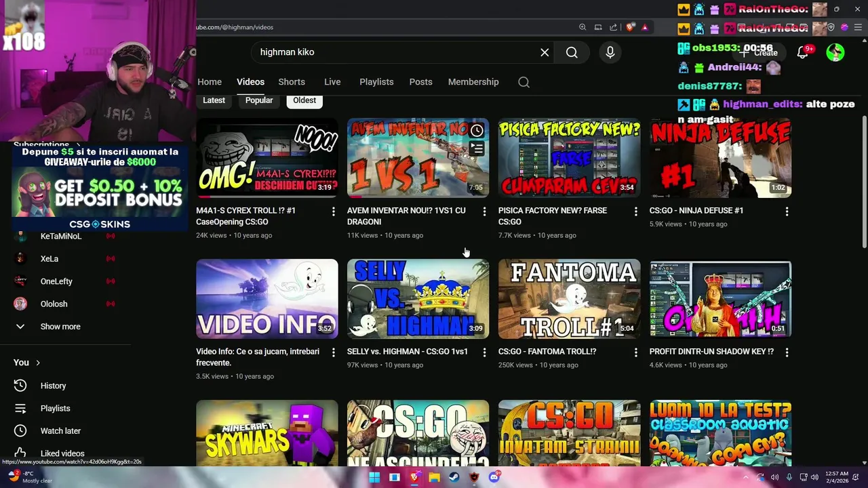The height and width of the screenshot is (488, 868).
Task: Click the History clock icon in sidebar
Action: [20, 386]
